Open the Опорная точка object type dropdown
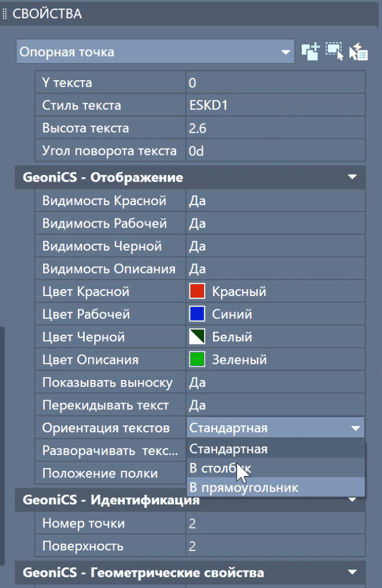Image resolution: width=382 pixels, height=588 pixels. (155, 52)
